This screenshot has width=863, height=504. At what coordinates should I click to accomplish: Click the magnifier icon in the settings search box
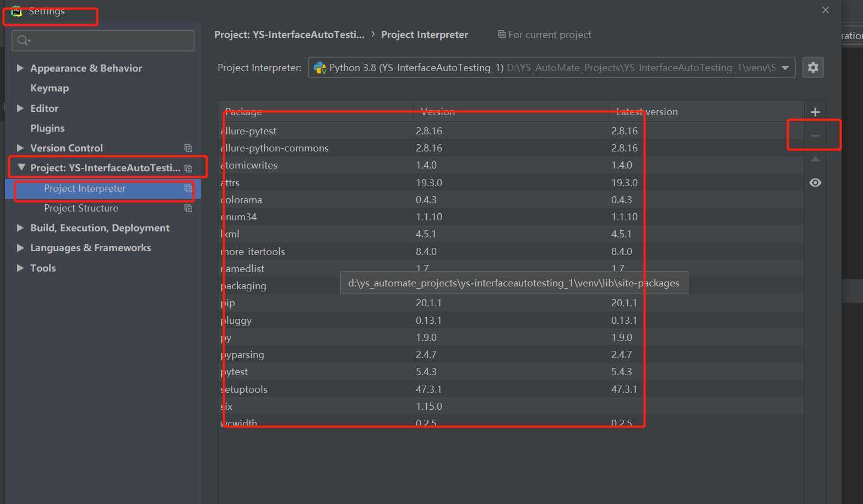click(x=23, y=40)
